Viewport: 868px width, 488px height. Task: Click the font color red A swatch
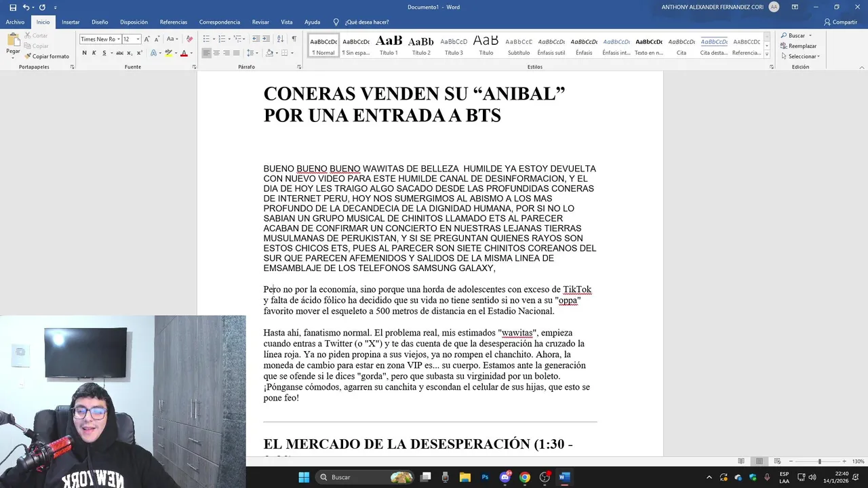[x=183, y=53]
